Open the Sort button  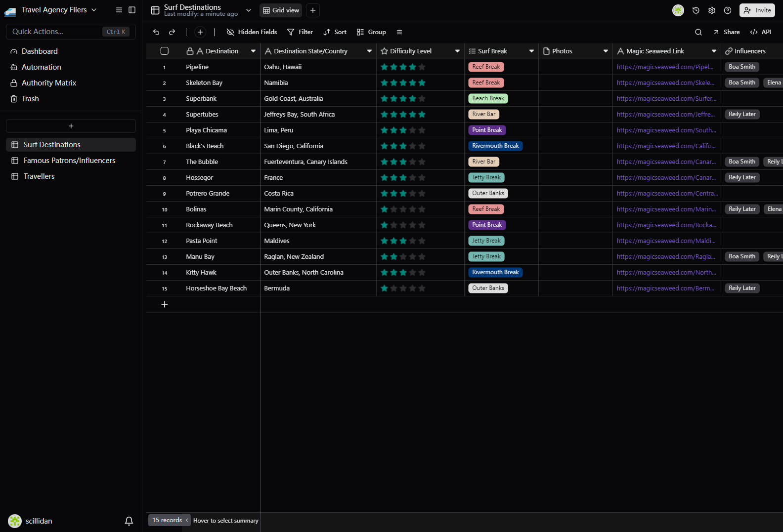(335, 32)
